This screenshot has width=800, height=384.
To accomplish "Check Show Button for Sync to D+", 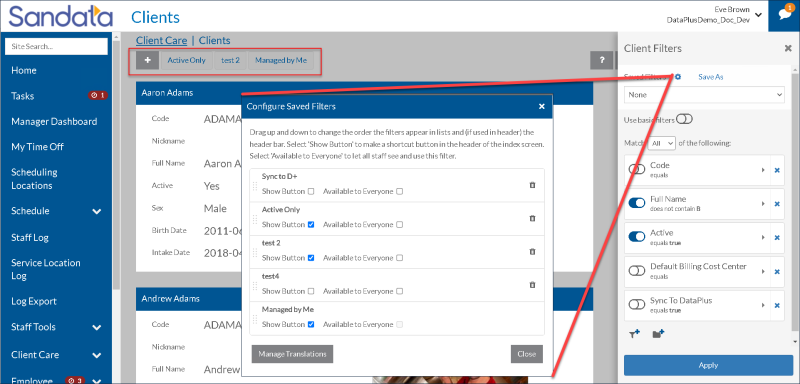I will coord(311,191).
